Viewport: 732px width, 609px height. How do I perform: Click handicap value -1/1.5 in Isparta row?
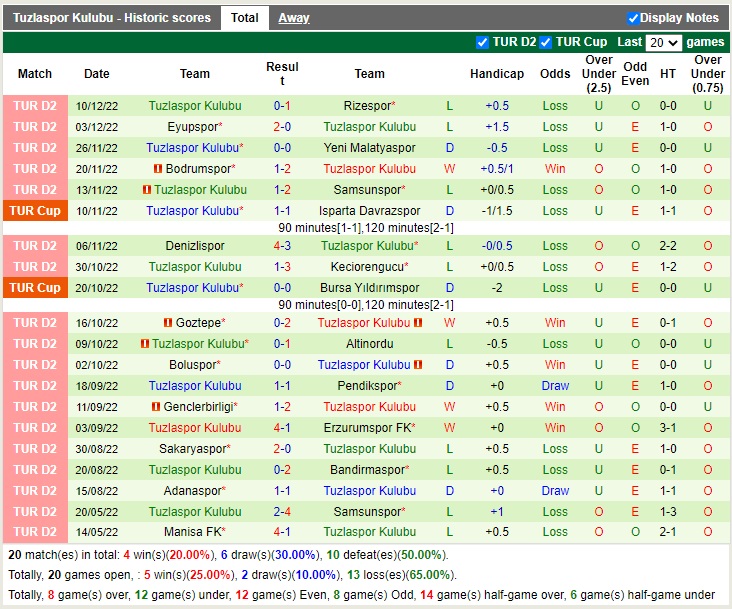click(497, 211)
